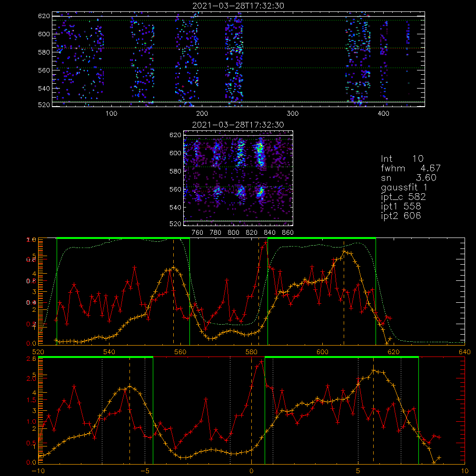Click the 820 x-axis label of middle image
The image size is (476, 476).
(x=252, y=233)
